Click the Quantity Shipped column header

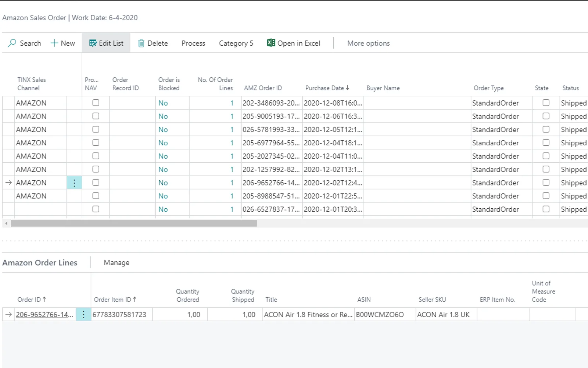[243, 296]
